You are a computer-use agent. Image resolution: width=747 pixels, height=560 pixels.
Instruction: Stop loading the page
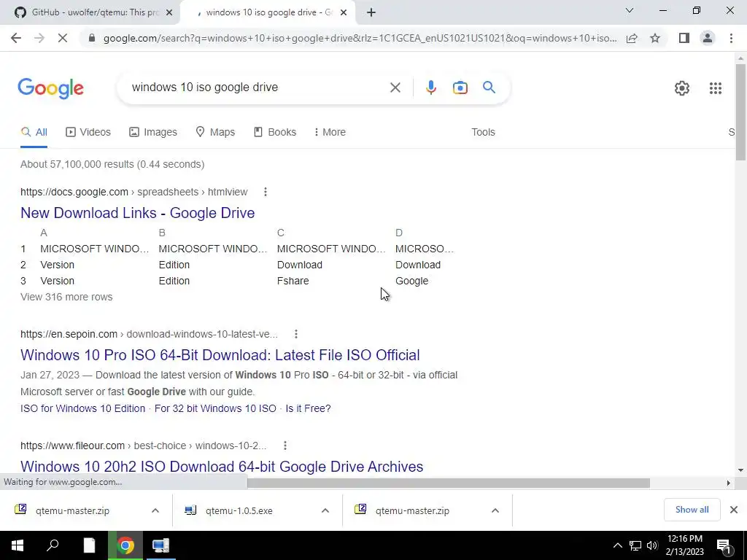coord(63,38)
